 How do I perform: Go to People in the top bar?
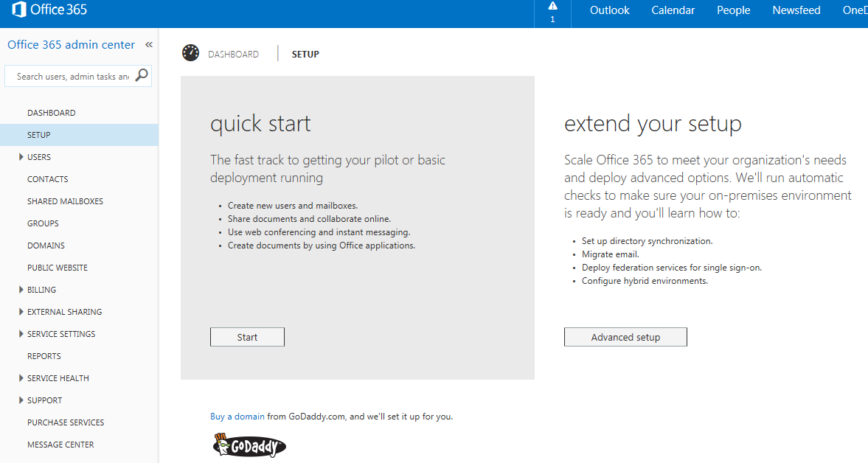pyautogui.click(x=734, y=10)
